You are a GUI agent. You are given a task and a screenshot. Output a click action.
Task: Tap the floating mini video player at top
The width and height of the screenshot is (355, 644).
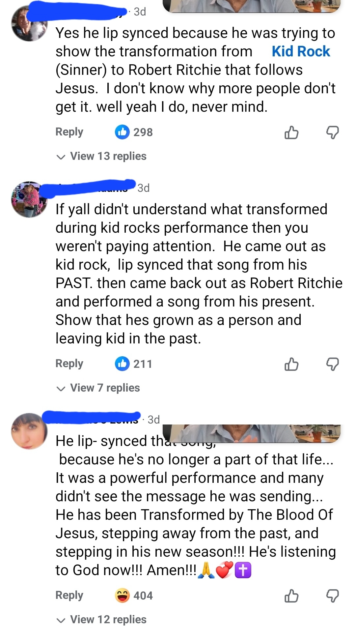(252, 6)
